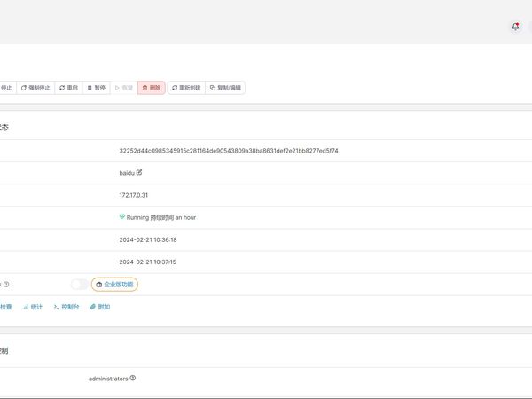Click the green heart status icon beside Running

click(x=122, y=216)
